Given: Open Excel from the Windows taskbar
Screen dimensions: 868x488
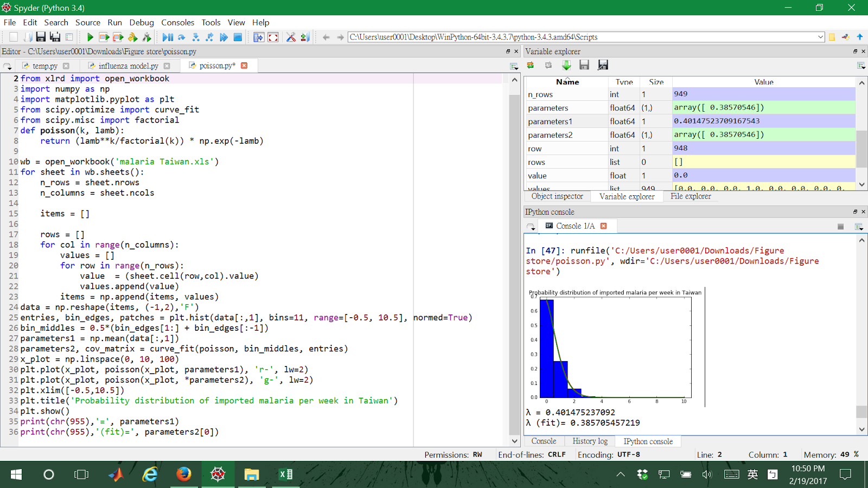Looking at the screenshot, I should point(285,474).
